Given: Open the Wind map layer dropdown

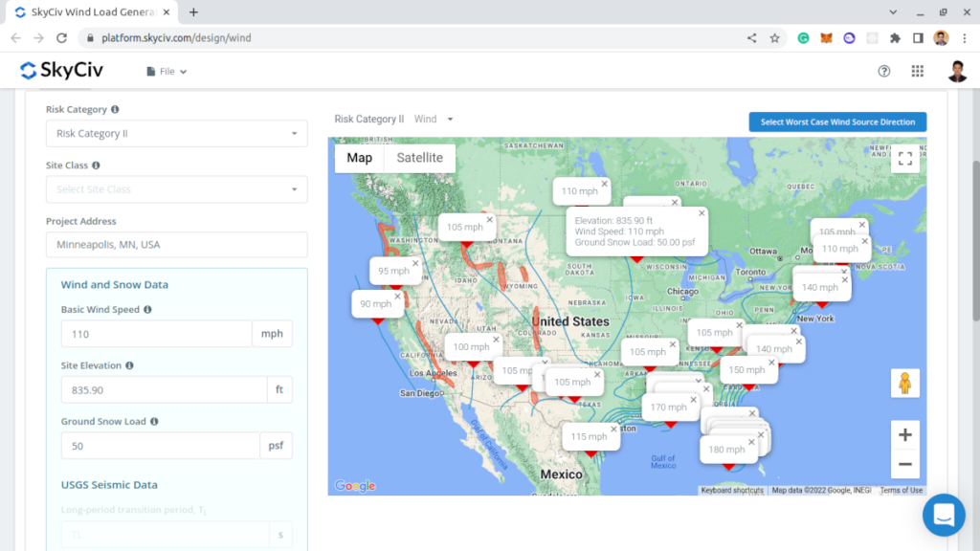Looking at the screenshot, I should (434, 120).
